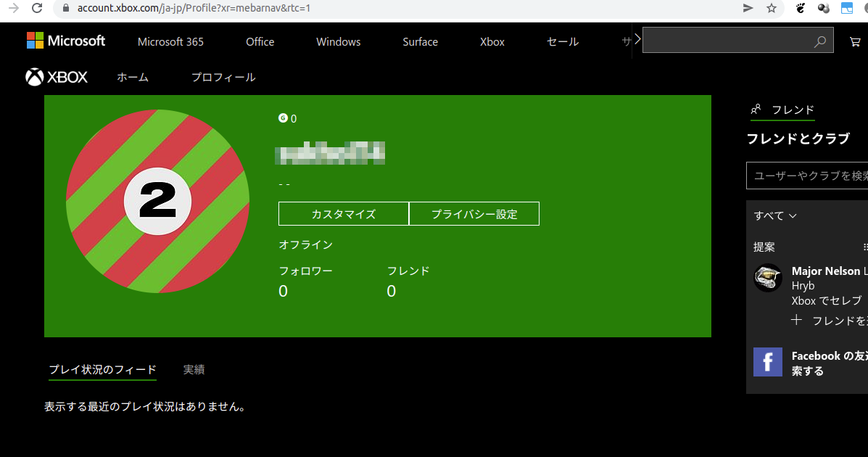Click the Xbox logo

[x=57, y=77]
